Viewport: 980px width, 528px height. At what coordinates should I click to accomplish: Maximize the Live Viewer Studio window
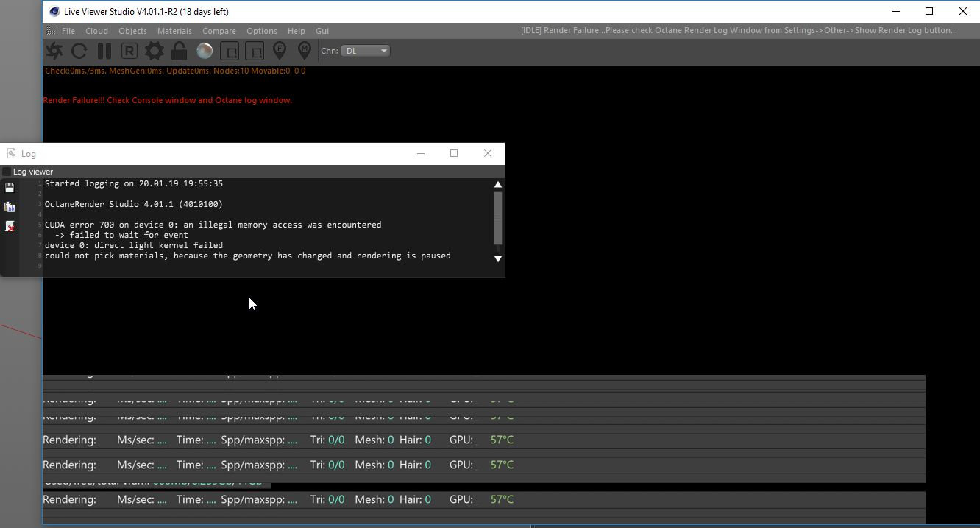[x=929, y=11]
